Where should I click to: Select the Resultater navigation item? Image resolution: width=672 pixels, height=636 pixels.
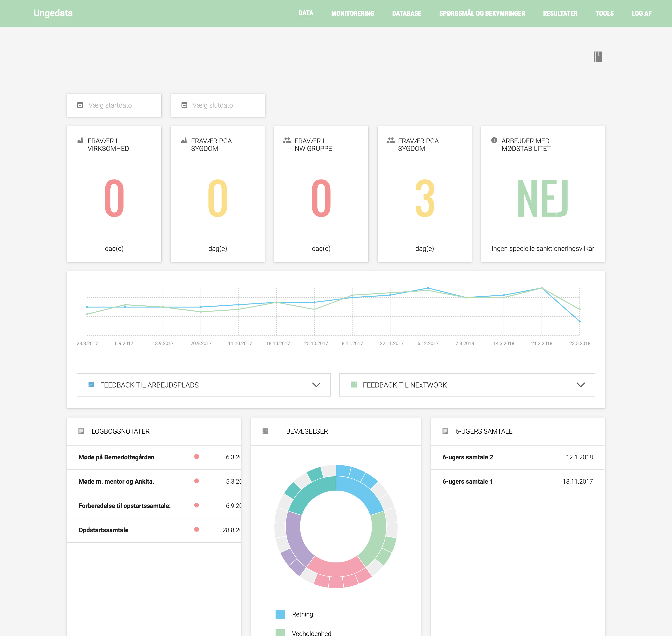[x=560, y=13]
